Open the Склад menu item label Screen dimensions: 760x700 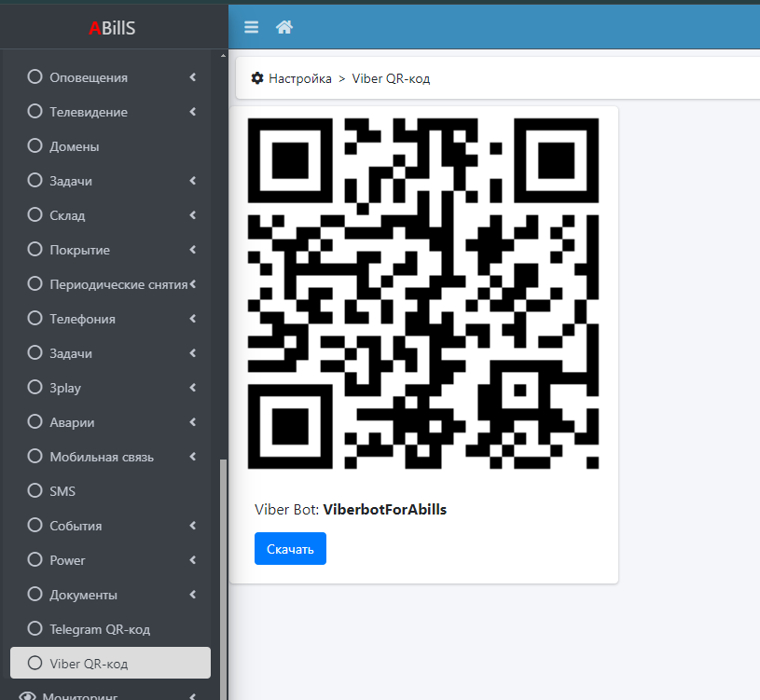(x=67, y=215)
